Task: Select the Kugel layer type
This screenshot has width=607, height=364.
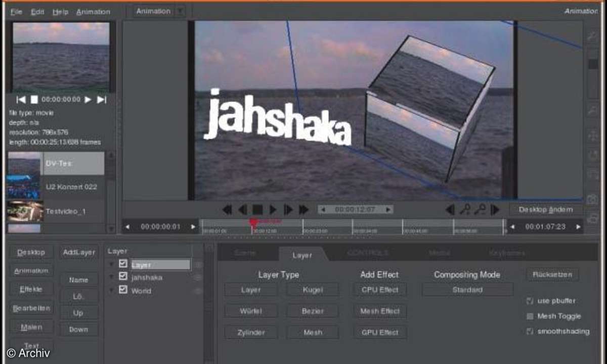Action: 313,290
